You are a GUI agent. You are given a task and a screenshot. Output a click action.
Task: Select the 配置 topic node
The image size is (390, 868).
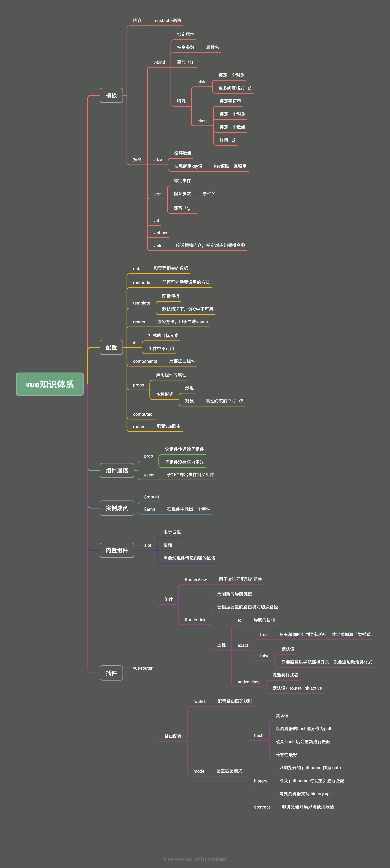(x=111, y=347)
